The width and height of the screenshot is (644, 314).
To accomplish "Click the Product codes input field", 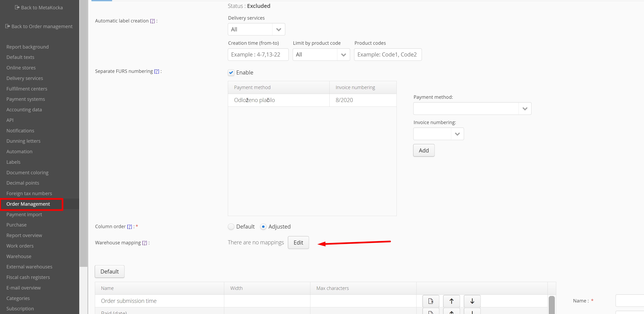I will tap(388, 55).
